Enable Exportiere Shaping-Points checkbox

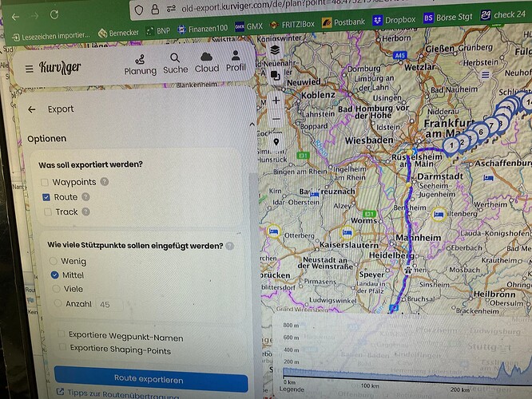pos(62,347)
